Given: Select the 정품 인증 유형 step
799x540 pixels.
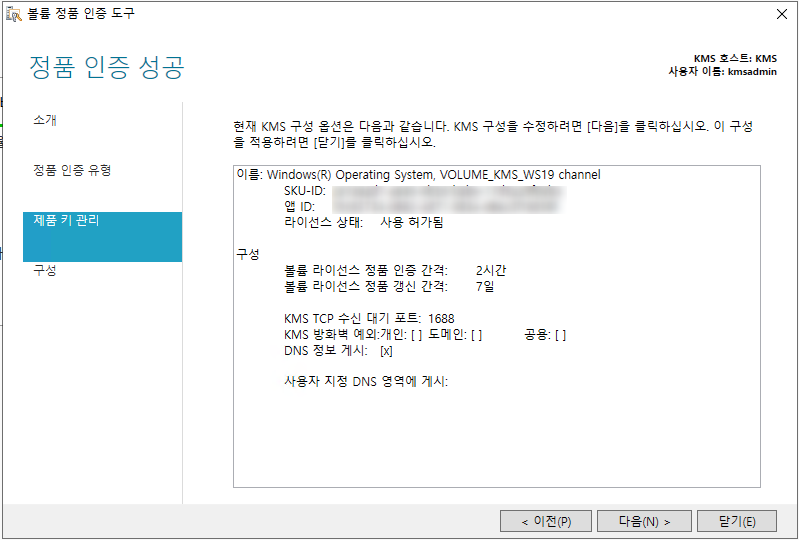Looking at the screenshot, I should (72, 170).
